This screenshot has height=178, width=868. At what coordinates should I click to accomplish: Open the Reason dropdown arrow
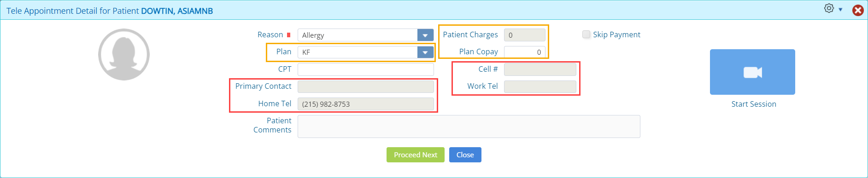[x=425, y=35]
